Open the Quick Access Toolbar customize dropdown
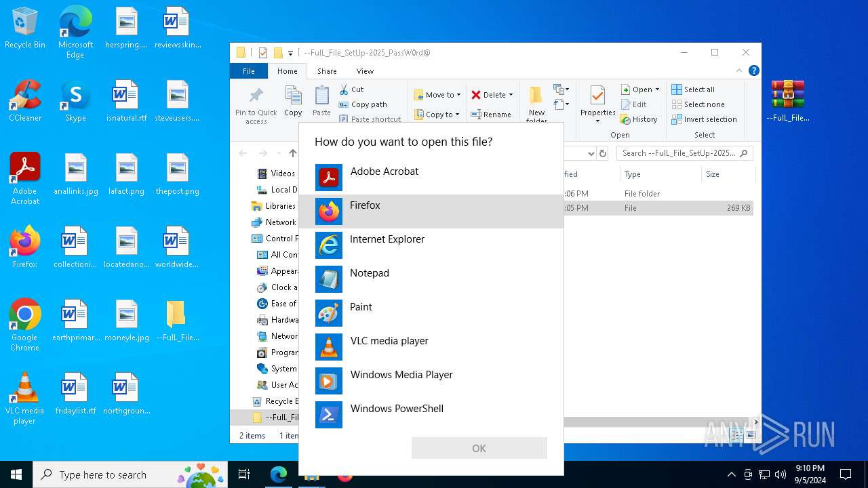Screen dimensions: 868x488 tap(290, 53)
